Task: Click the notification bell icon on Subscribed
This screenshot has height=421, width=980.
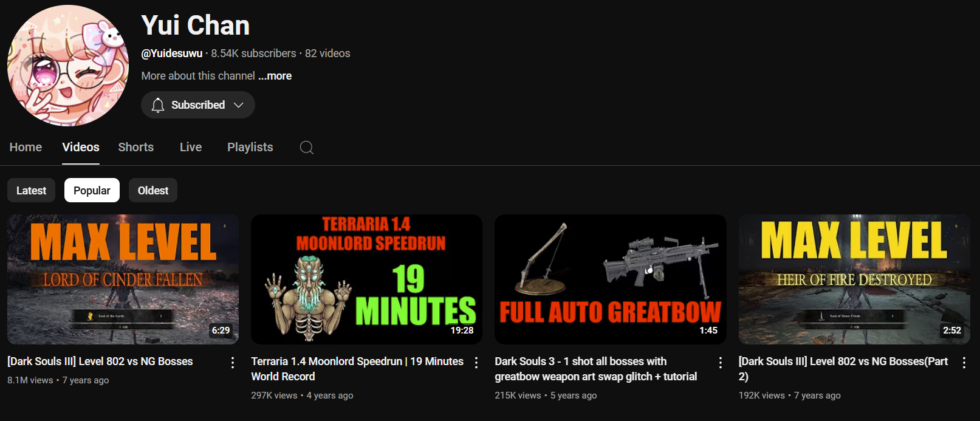Action: click(x=158, y=105)
